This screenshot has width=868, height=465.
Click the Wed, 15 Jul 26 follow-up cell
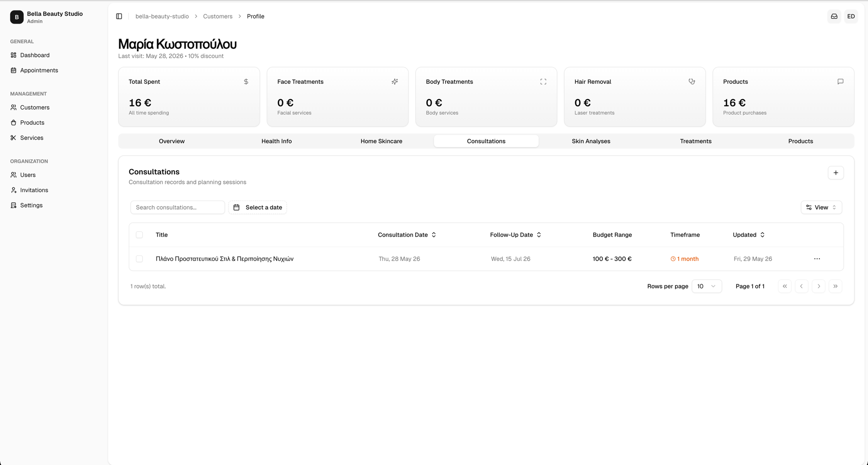tap(511, 259)
